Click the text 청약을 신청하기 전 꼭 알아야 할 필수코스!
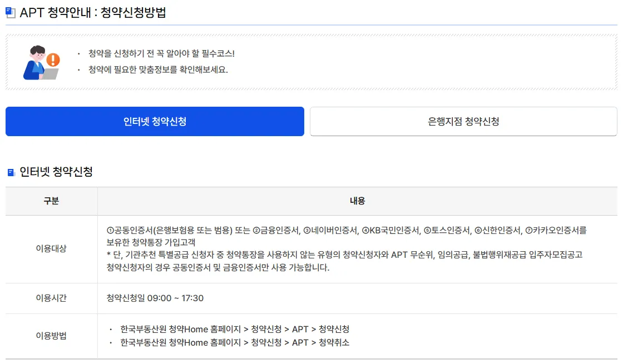The width and height of the screenshot is (623, 364). pos(161,53)
